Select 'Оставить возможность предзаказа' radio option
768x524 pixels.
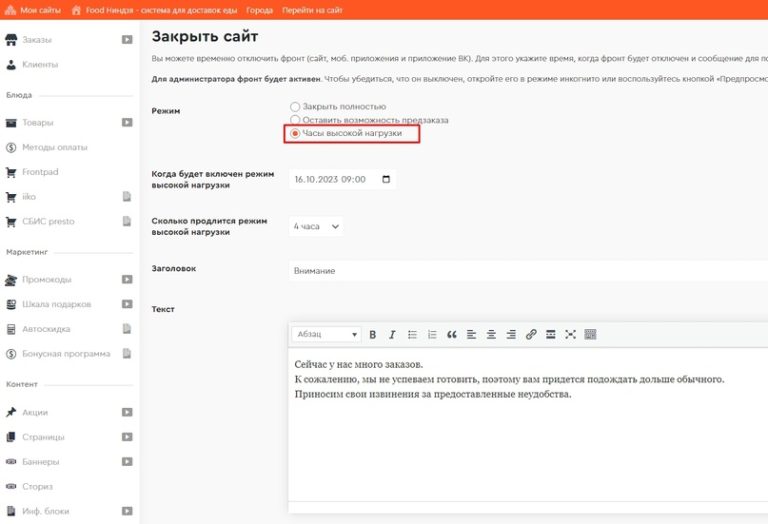[x=295, y=119]
